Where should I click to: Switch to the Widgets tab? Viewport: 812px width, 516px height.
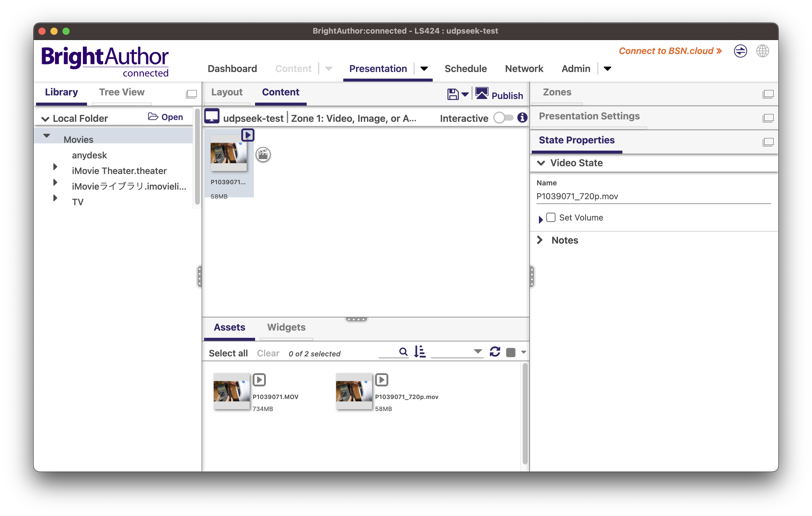pos(286,327)
